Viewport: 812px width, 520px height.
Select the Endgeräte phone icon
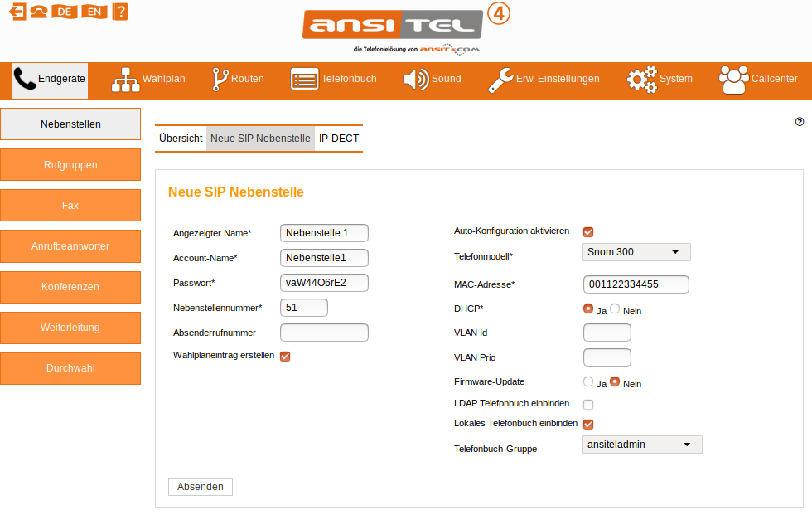point(23,80)
